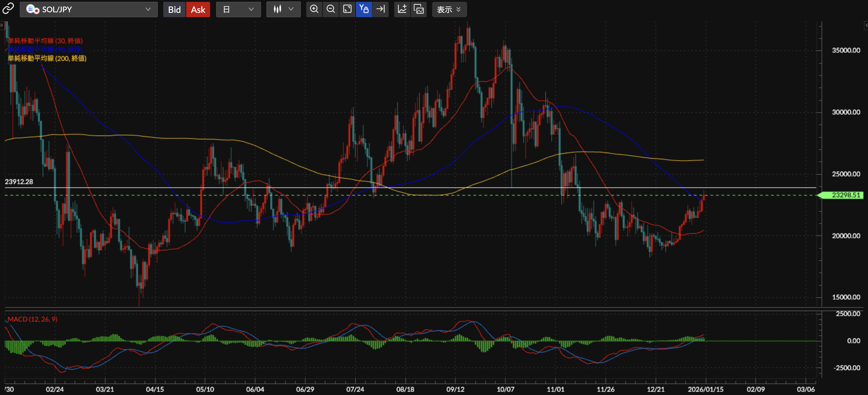Click the 23912.28 horizontal line label

click(x=19, y=182)
